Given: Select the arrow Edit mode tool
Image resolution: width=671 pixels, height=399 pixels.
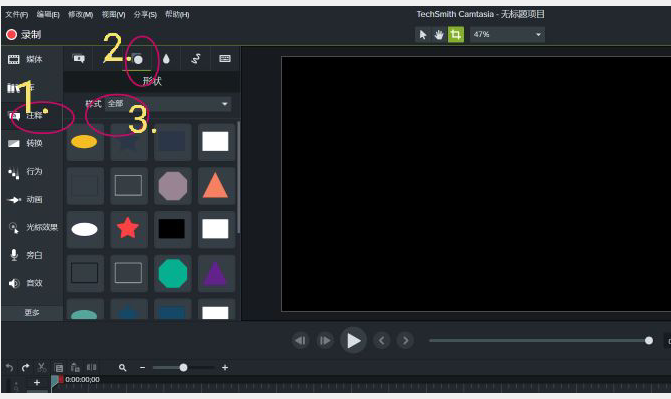Looking at the screenshot, I should 423,35.
